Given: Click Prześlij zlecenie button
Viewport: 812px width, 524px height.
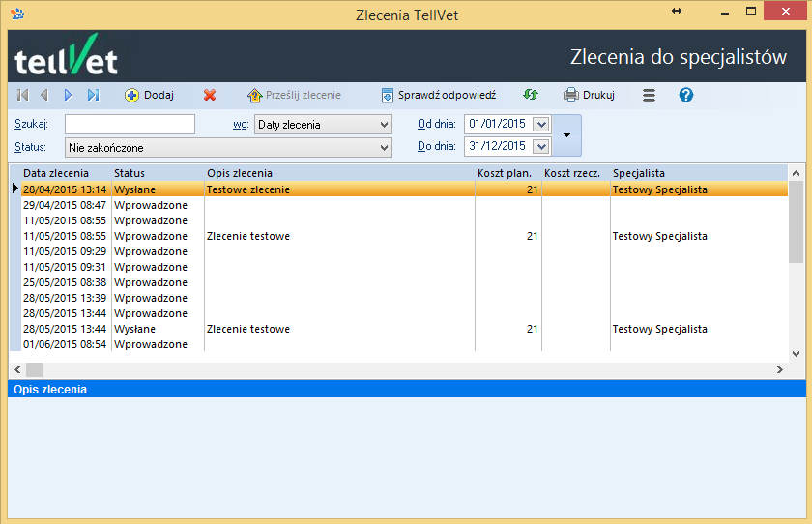Looking at the screenshot, I should coord(294,96).
